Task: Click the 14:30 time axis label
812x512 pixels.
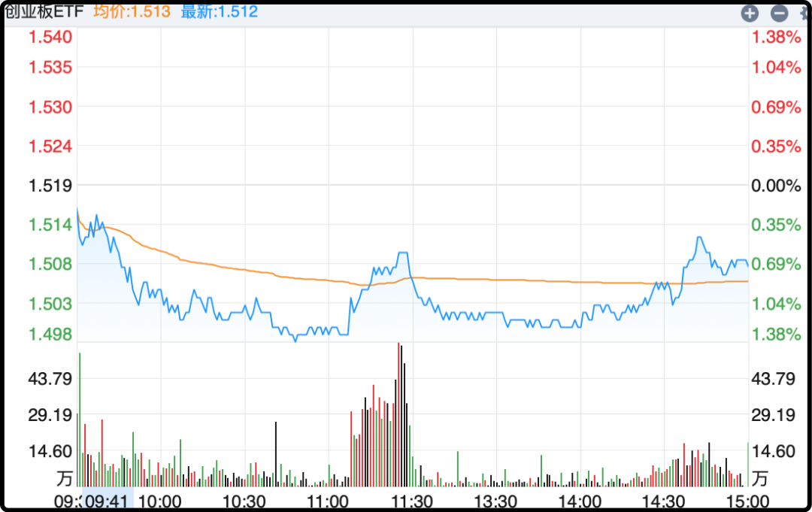Action: point(665,501)
